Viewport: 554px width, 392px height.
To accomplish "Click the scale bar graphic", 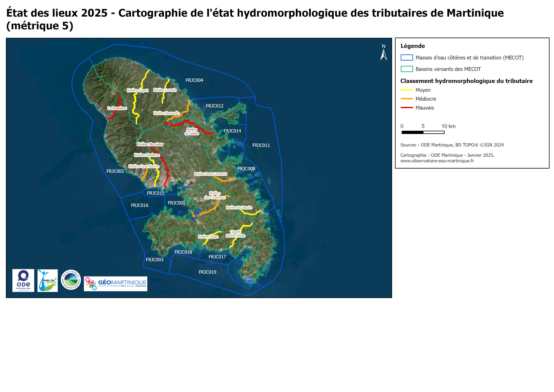I will [x=423, y=132].
